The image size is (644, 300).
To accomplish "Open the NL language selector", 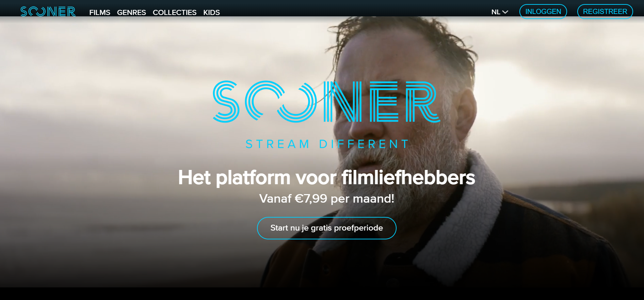I will tap(500, 12).
